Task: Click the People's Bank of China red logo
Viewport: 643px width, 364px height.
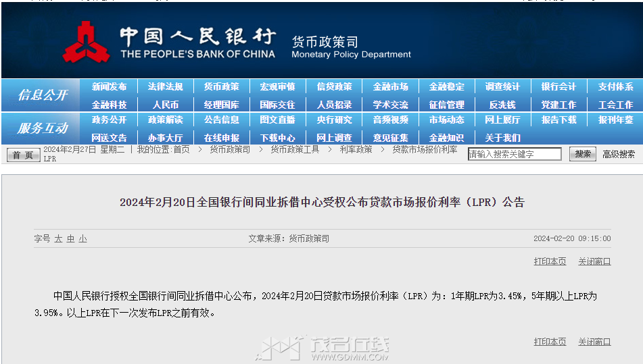Action: (86, 42)
